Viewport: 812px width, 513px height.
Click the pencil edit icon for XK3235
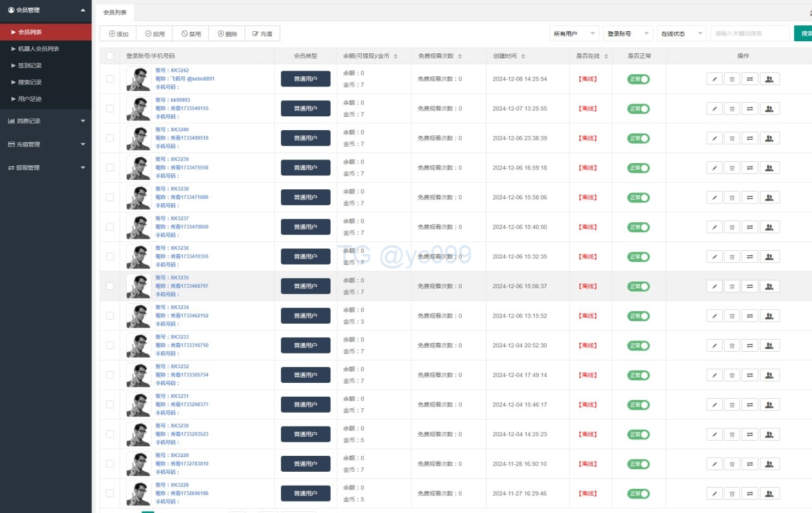(x=714, y=286)
